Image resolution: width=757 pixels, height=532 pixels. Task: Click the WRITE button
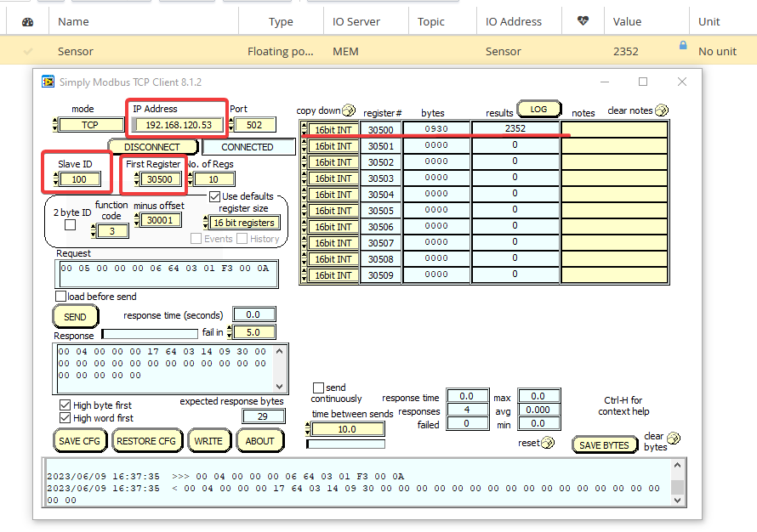208,441
